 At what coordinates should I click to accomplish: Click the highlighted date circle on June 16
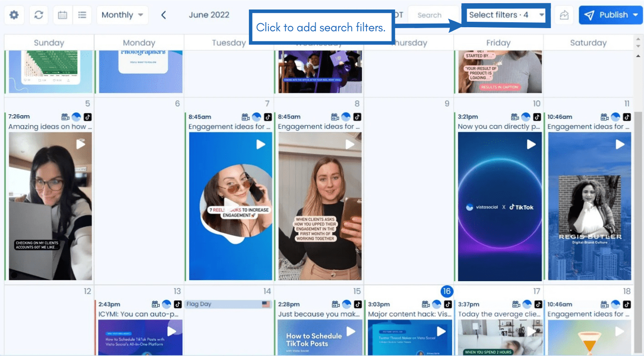447,292
